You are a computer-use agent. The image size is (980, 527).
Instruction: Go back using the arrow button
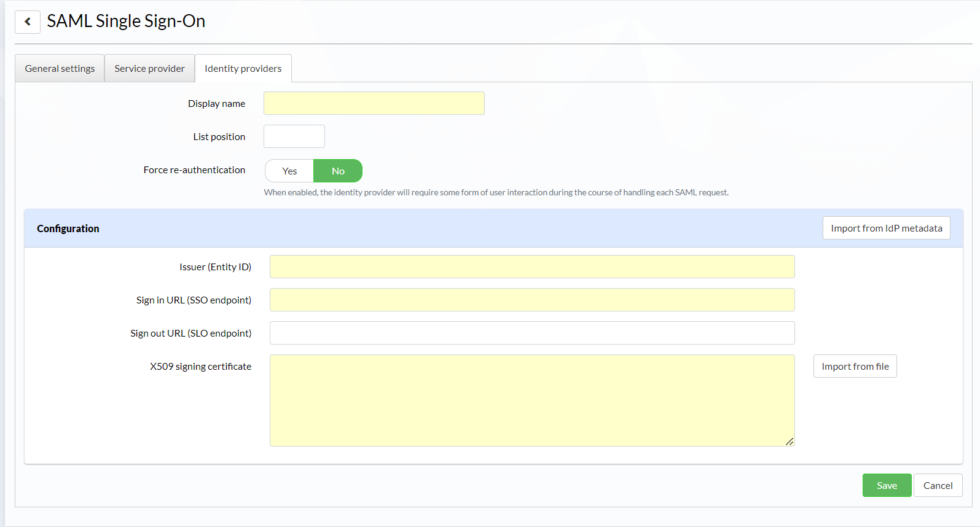tap(28, 21)
